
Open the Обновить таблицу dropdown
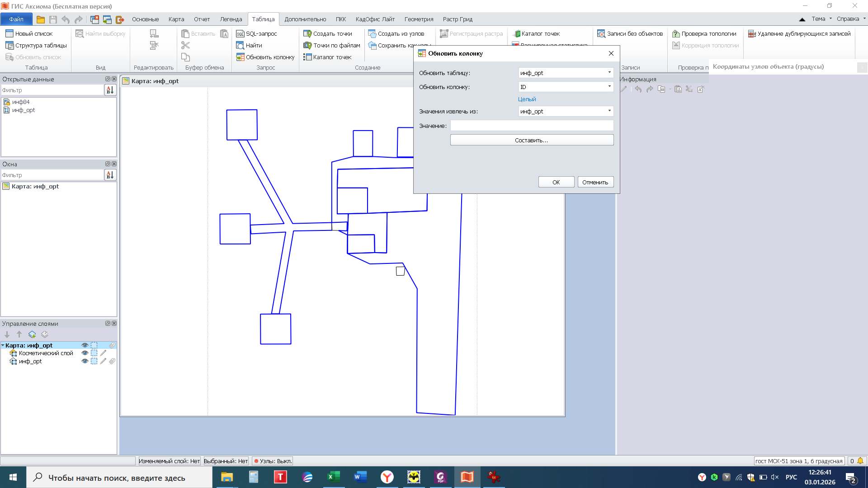[609, 73]
